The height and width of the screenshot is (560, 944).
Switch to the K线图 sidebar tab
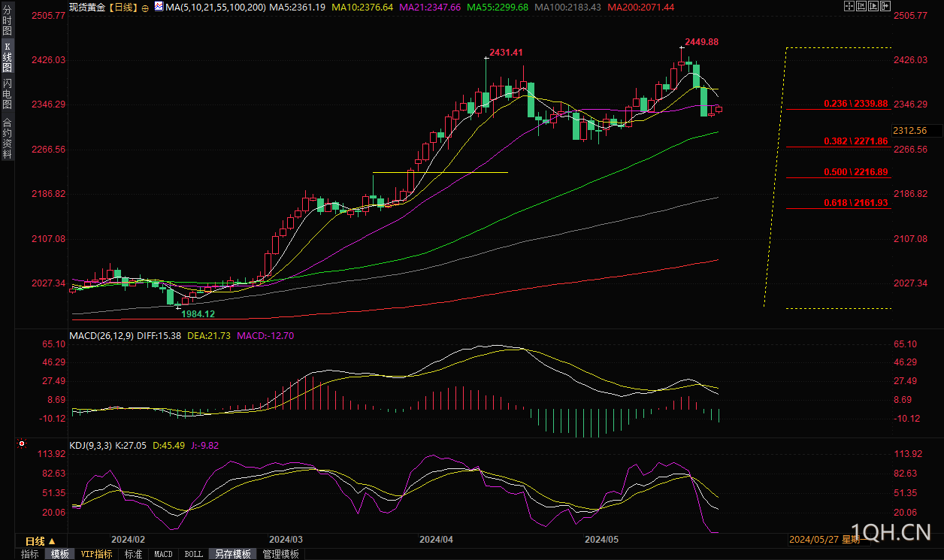coord(7,56)
